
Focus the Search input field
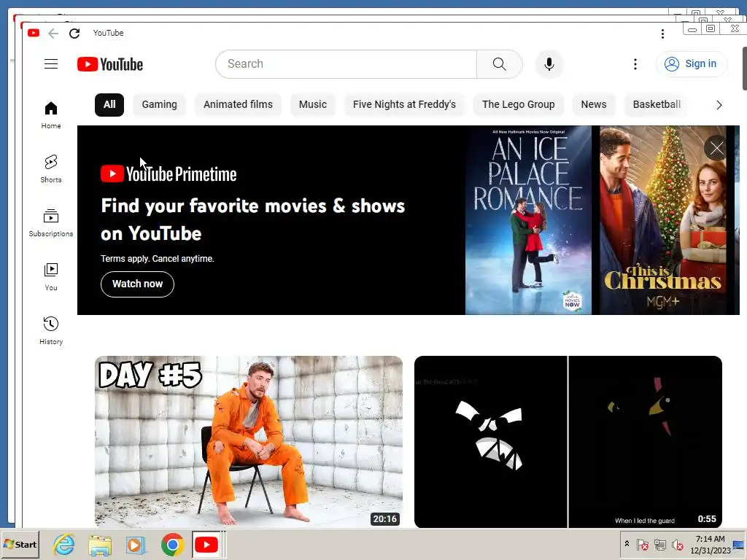[347, 64]
